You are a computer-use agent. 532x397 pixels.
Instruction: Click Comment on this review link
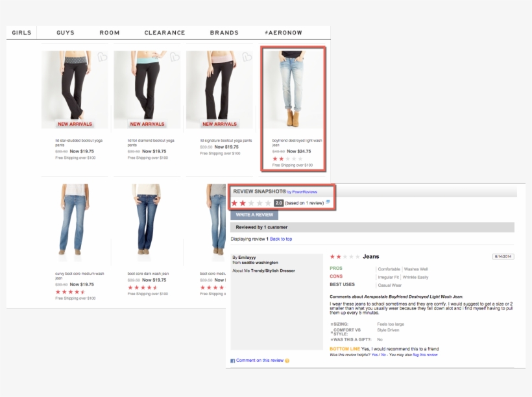point(260,361)
